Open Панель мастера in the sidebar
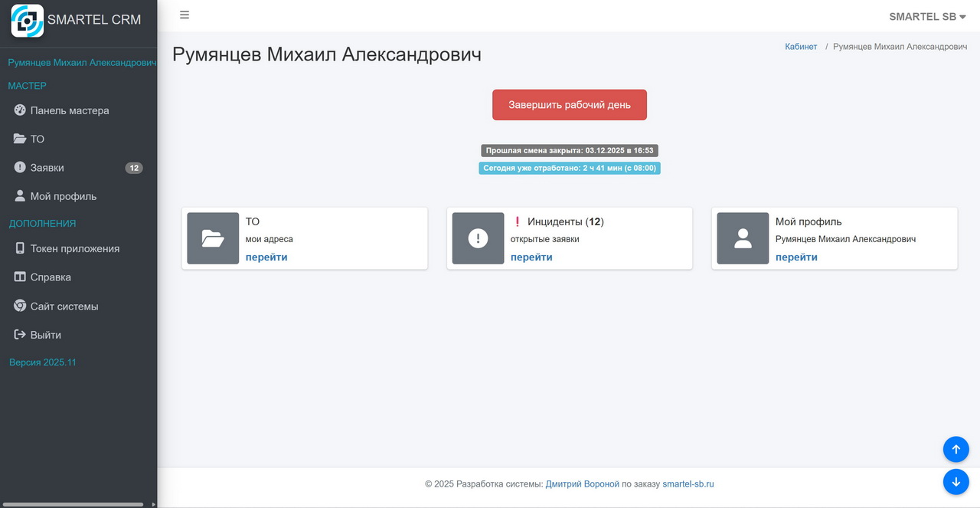Viewport: 980px width, 508px height. 69,110
